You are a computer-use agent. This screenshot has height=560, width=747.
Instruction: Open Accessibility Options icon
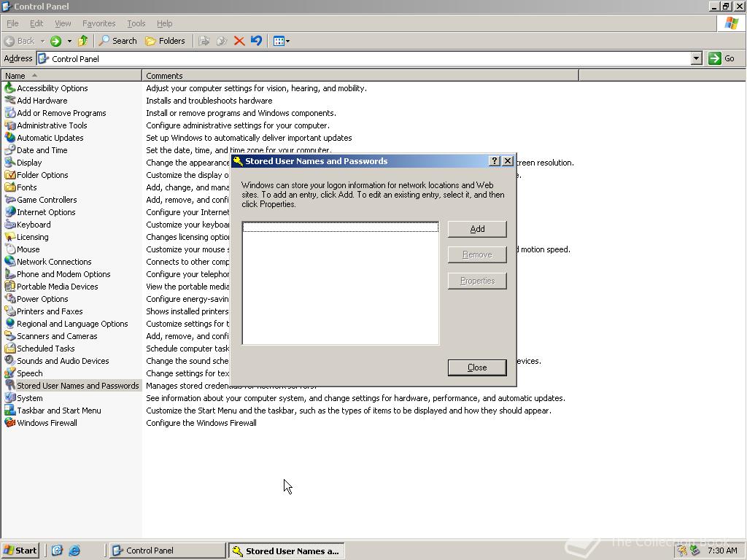pos(10,88)
